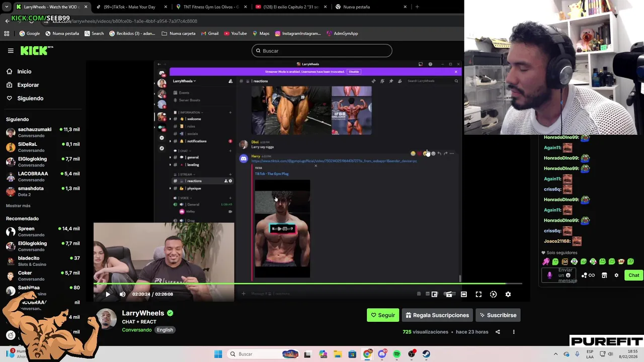Open playback speed control in player
The height and width of the screenshot is (362, 644).
(x=494, y=294)
